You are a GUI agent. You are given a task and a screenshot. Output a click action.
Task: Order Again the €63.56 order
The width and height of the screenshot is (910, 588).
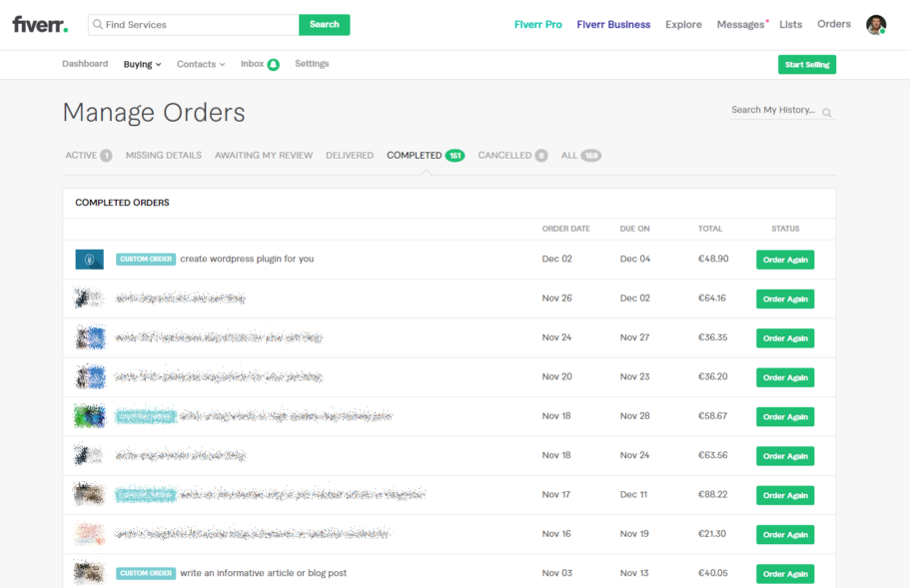tap(785, 456)
